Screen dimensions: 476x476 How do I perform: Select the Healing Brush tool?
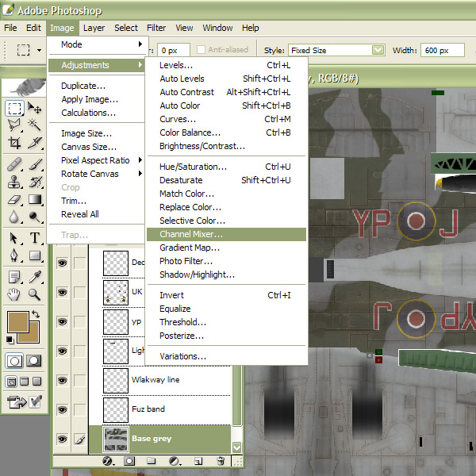pyautogui.click(x=14, y=164)
